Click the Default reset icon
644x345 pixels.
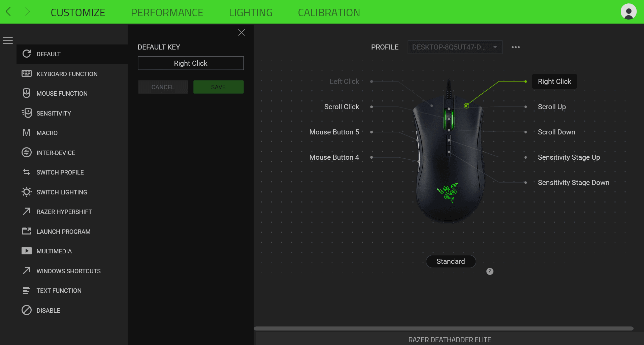(x=27, y=54)
